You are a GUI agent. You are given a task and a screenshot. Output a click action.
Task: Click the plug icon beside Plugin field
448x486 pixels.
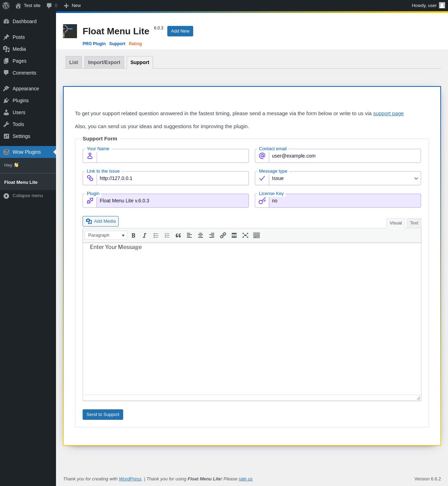point(90,201)
